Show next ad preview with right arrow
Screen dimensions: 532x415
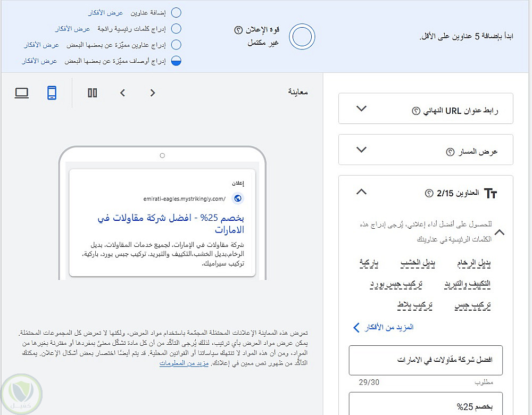pyautogui.click(x=153, y=93)
